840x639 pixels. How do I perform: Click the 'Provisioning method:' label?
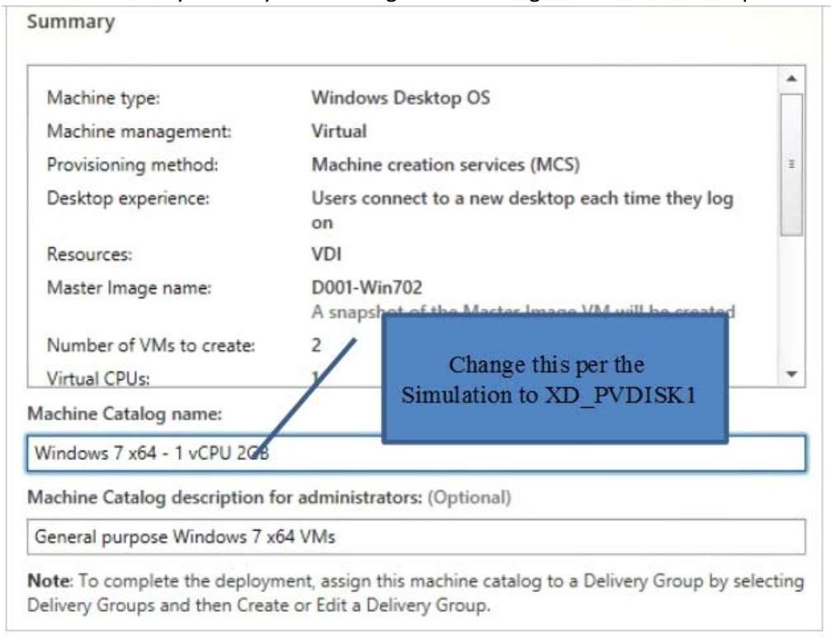tap(133, 164)
